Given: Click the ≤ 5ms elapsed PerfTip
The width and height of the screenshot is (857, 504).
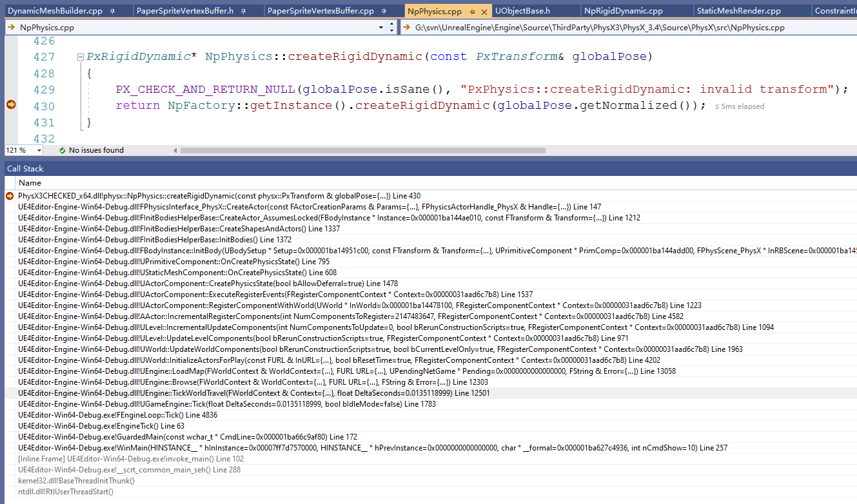Looking at the screenshot, I should click(740, 106).
